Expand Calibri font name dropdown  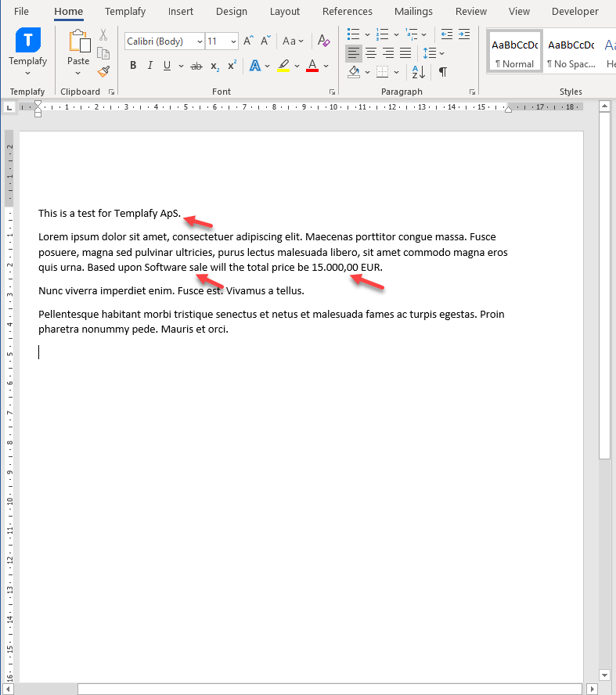200,41
